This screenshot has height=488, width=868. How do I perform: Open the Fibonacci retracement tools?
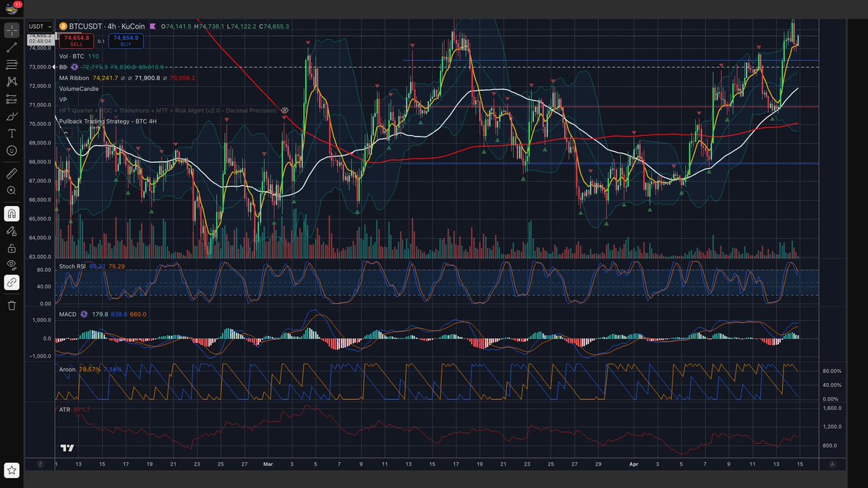click(12, 64)
